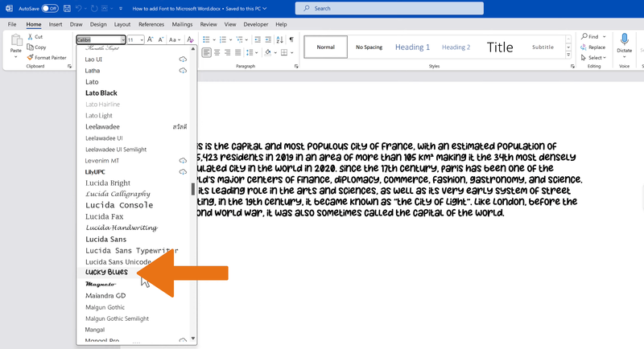Click the Cut button
The image size is (644, 349).
(x=35, y=36)
